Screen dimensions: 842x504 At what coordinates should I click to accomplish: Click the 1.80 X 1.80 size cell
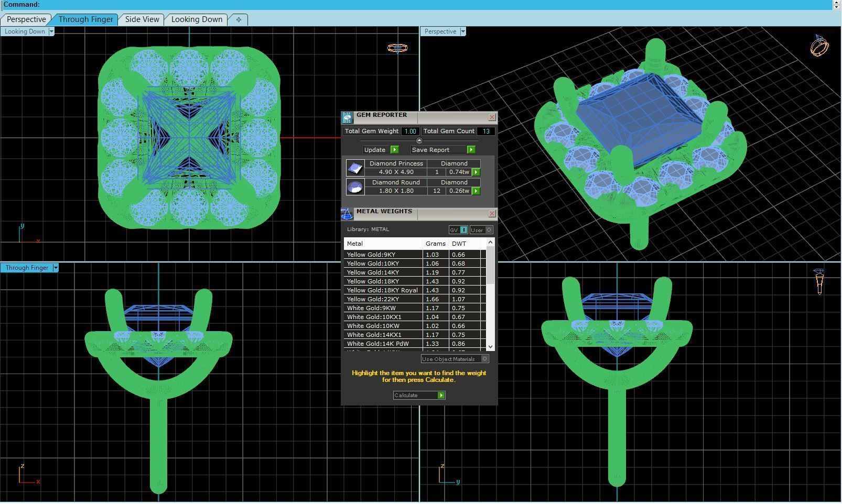396,191
